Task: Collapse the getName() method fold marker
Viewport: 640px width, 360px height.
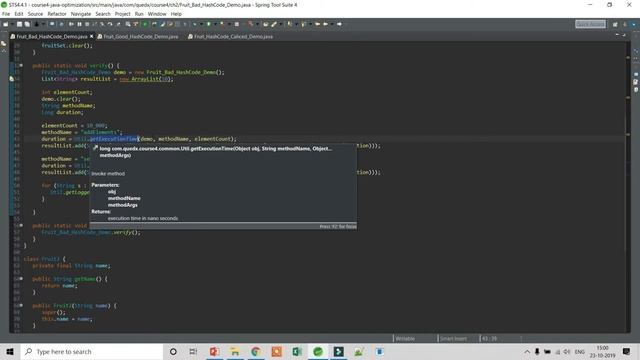Action: (21, 279)
